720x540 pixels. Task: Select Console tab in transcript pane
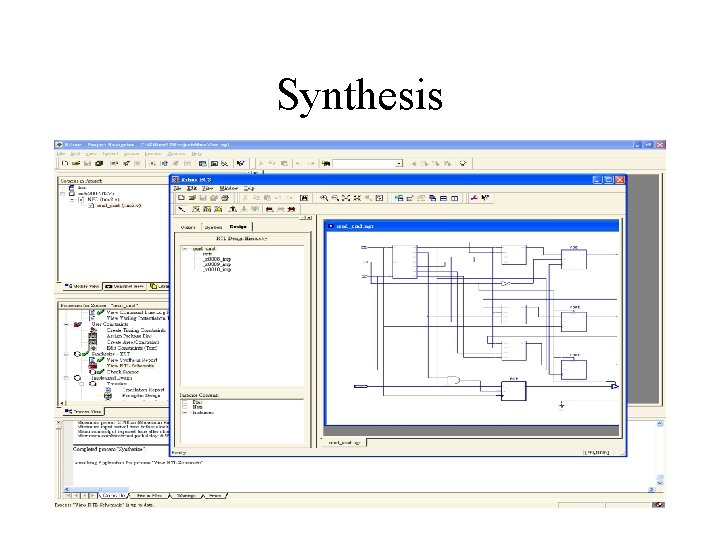(113, 495)
